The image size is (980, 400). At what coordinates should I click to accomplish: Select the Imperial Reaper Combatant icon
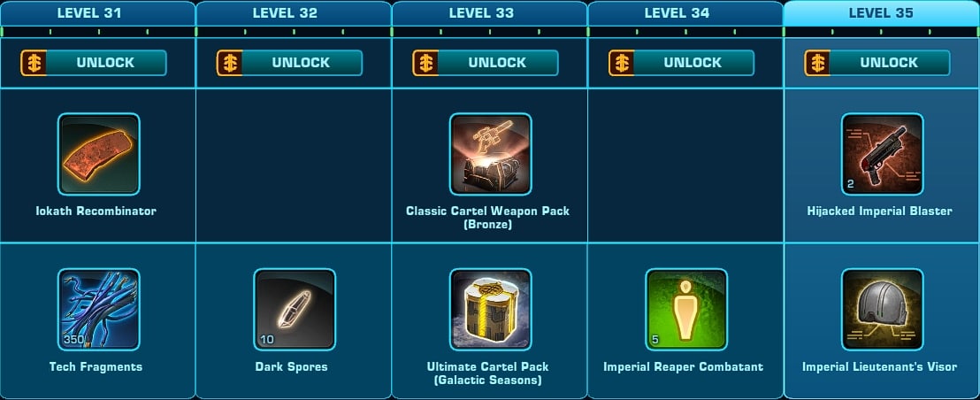pos(686,310)
